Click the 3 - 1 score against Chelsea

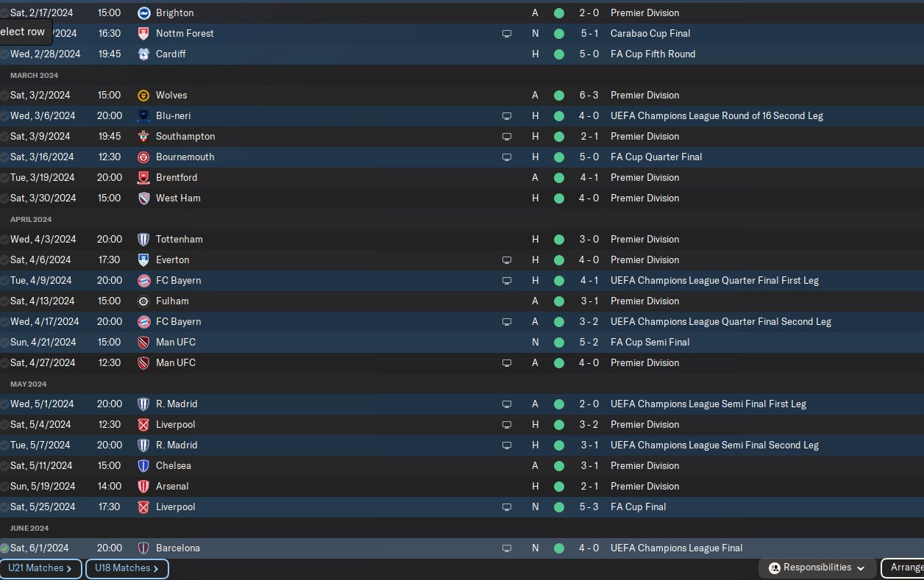click(589, 465)
